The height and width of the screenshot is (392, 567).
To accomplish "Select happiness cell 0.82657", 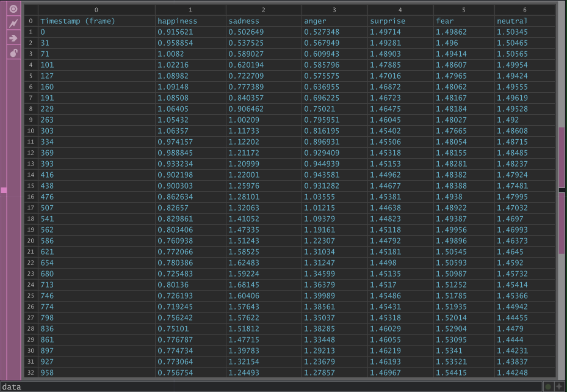I will [x=190, y=208].
